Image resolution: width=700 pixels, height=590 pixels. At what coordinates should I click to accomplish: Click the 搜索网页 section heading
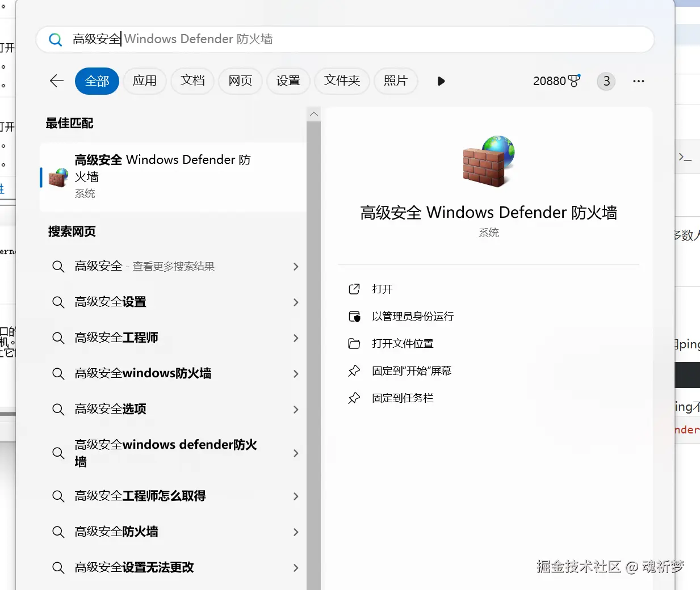(72, 231)
